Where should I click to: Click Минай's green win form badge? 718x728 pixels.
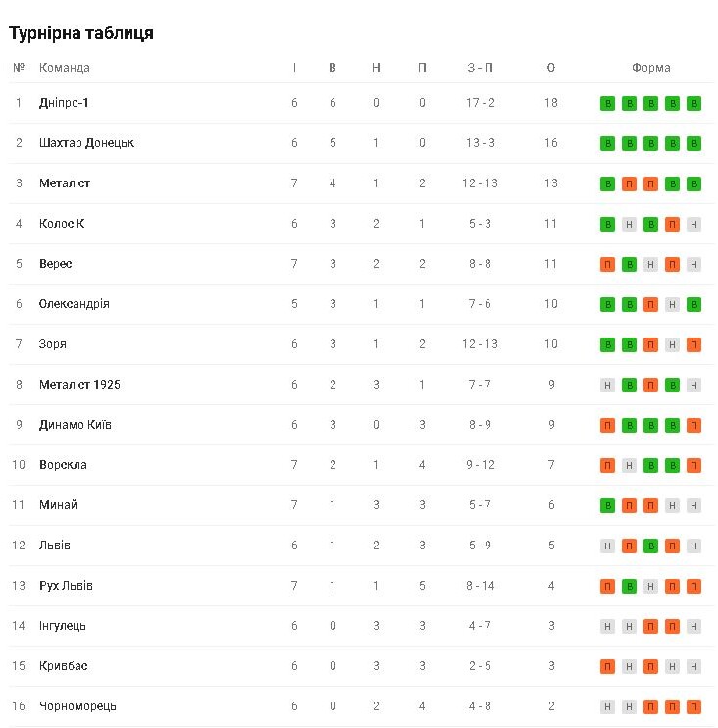[607, 505]
